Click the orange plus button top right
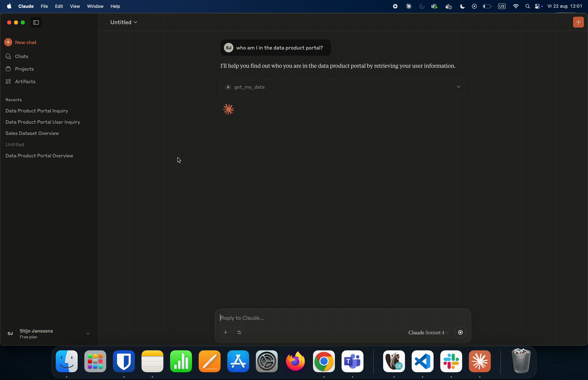588x380 pixels. click(x=578, y=22)
